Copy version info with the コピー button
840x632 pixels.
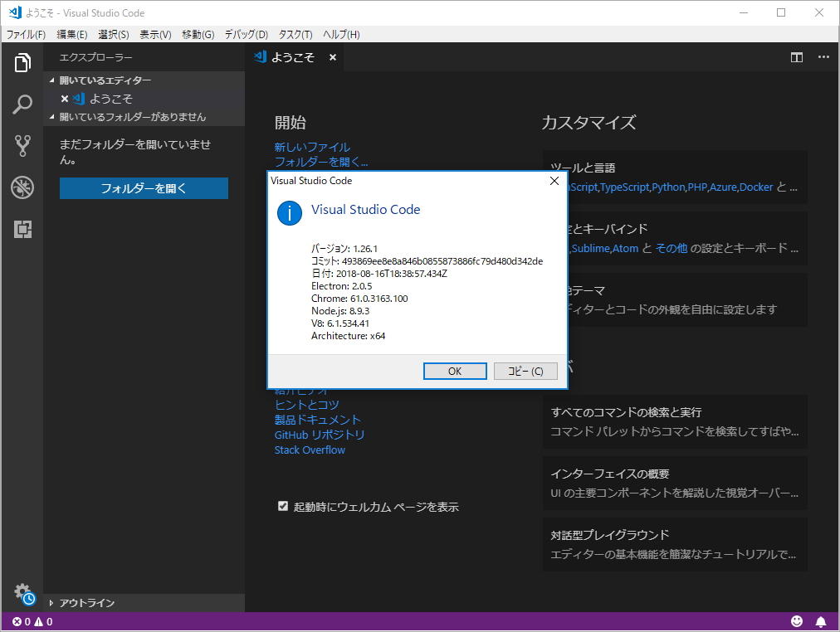click(525, 371)
